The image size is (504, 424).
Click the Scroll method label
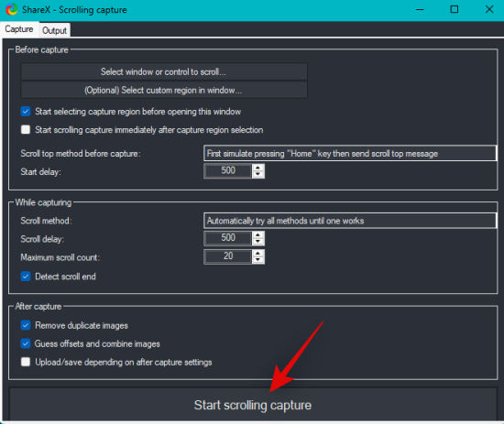click(x=46, y=221)
